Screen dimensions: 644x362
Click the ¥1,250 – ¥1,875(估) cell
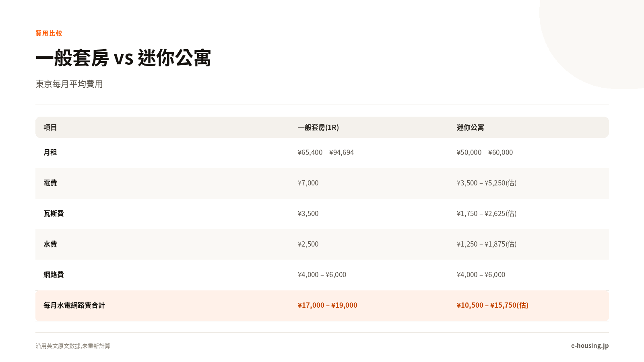487,244
